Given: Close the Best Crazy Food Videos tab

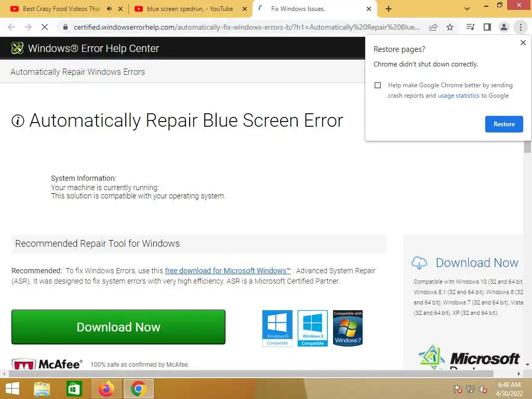Looking at the screenshot, I should pos(121,9).
